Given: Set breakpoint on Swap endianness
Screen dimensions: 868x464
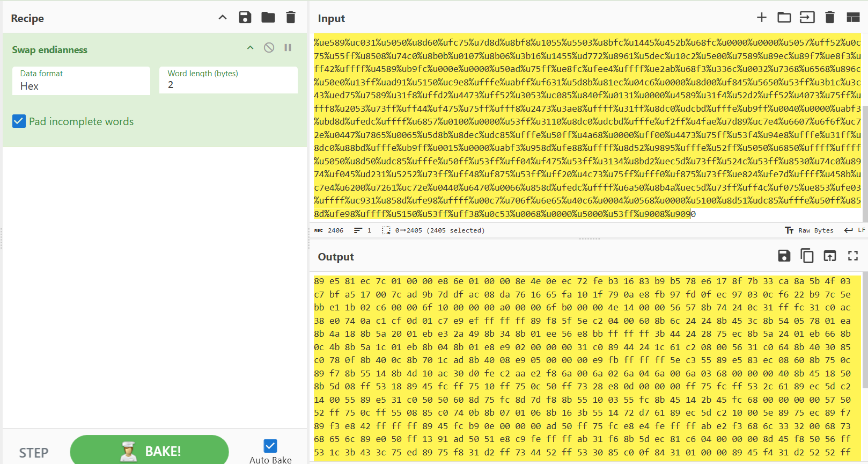Looking at the screenshot, I should 288,48.
